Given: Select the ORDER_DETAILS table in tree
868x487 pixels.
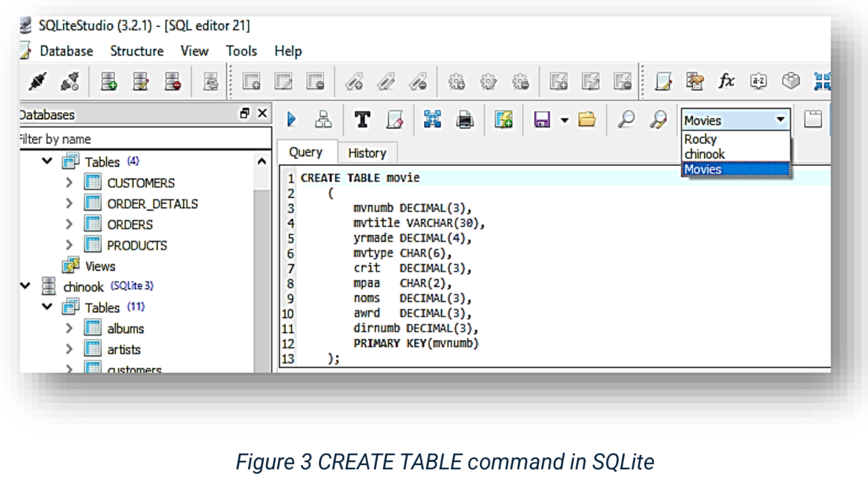Looking at the screenshot, I should click(152, 204).
